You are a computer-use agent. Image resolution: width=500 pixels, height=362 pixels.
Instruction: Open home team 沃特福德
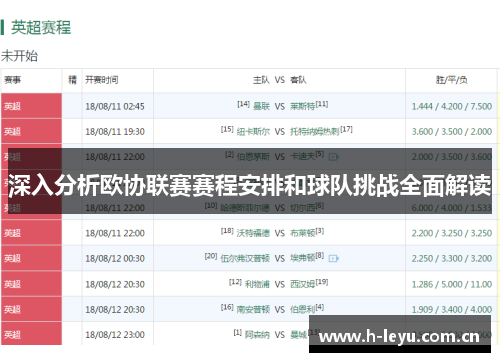253,233
